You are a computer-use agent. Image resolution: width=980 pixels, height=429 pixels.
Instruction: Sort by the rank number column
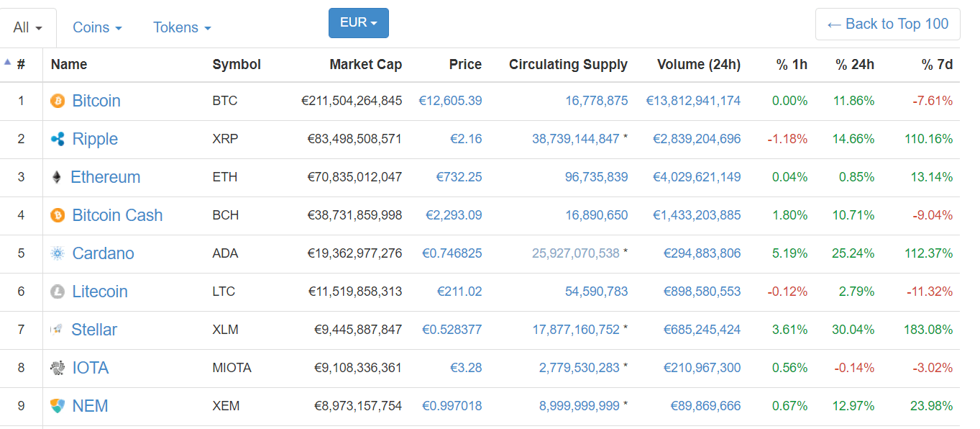(21, 65)
